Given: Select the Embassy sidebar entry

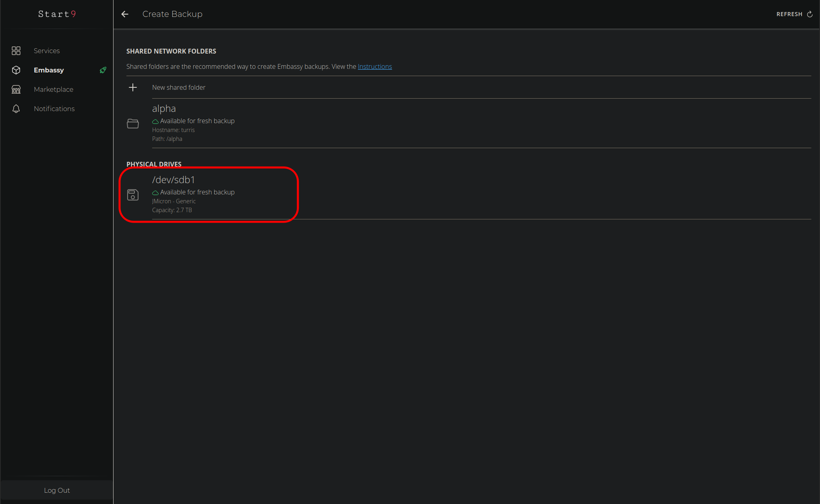Looking at the screenshot, I should click(x=49, y=70).
